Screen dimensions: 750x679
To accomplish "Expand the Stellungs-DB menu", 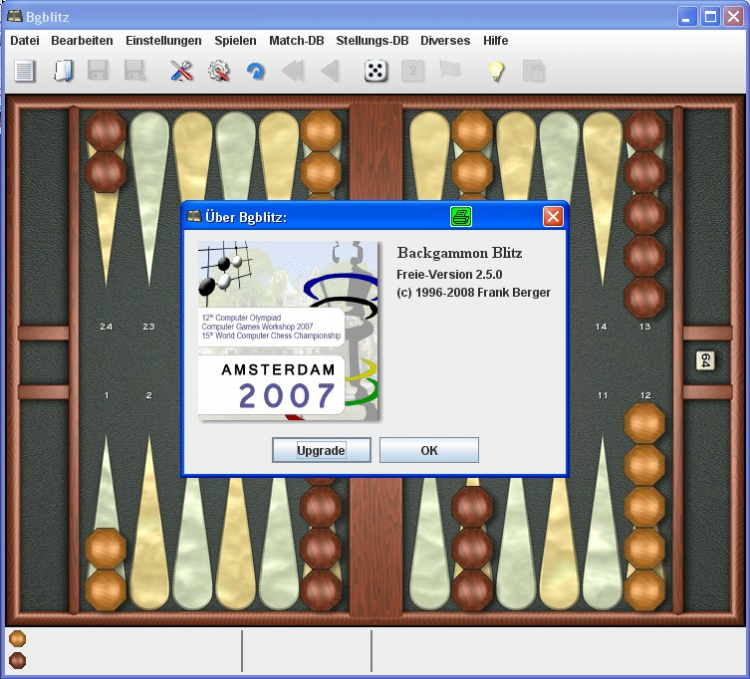I will click(372, 41).
